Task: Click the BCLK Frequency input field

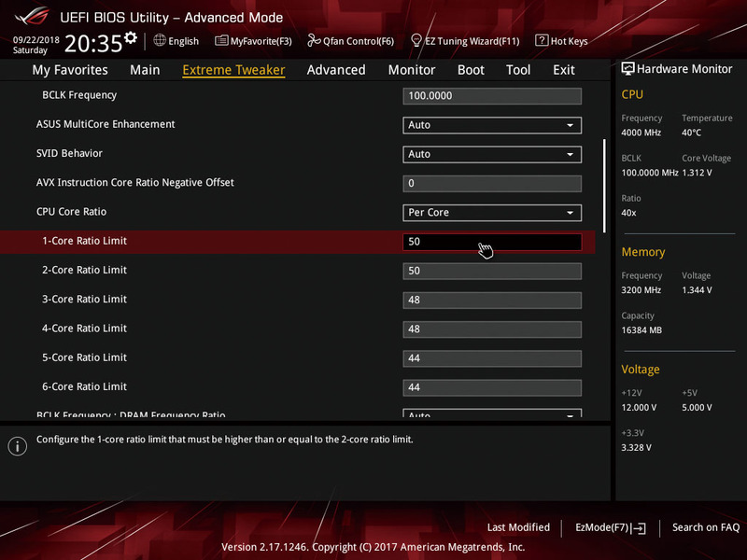Action: [x=492, y=95]
